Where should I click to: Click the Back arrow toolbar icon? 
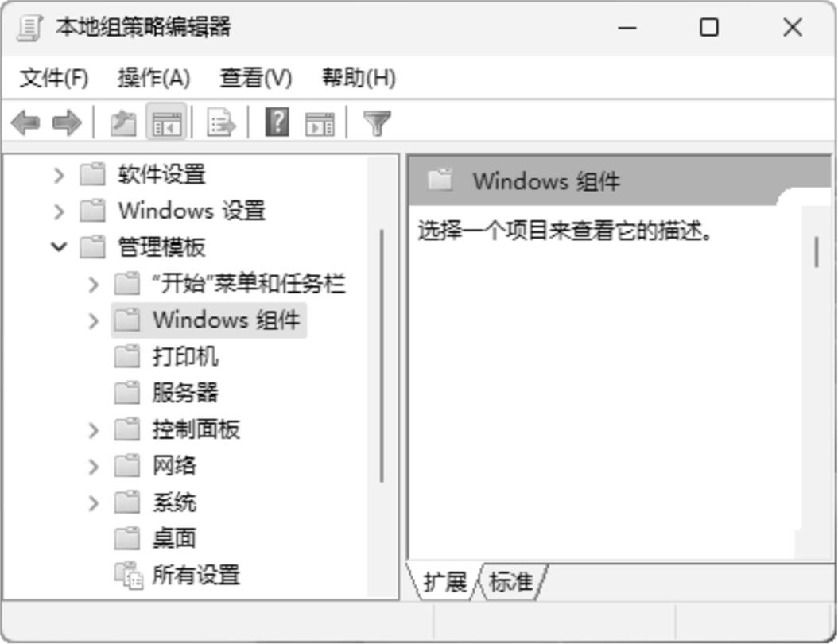click(25, 122)
